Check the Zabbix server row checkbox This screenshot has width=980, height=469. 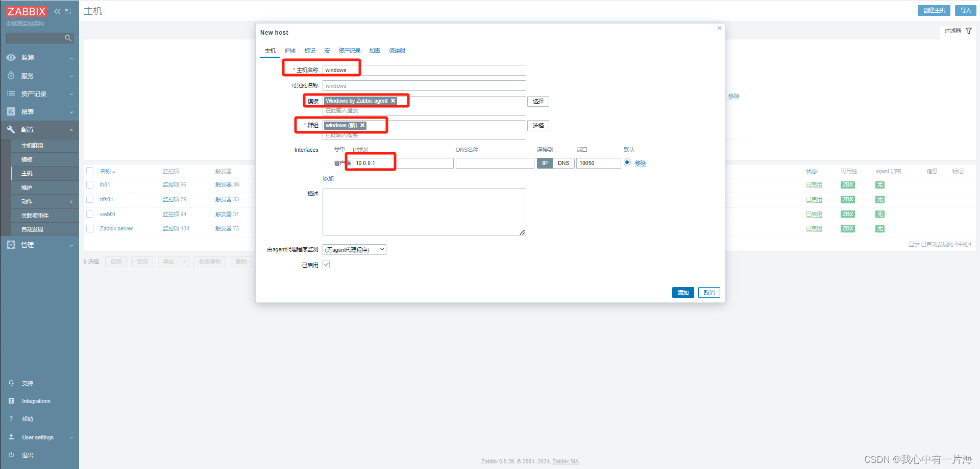click(90, 228)
